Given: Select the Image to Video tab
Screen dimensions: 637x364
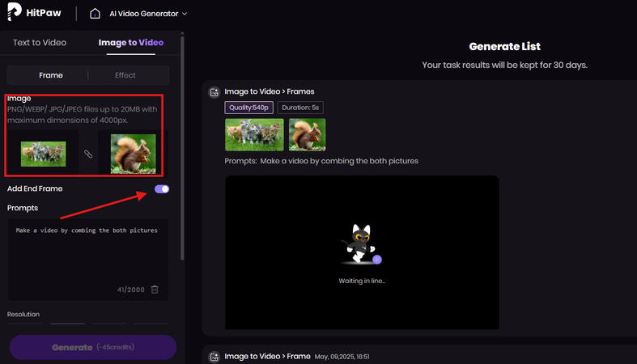Looking at the screenshot, I should 132,42.
